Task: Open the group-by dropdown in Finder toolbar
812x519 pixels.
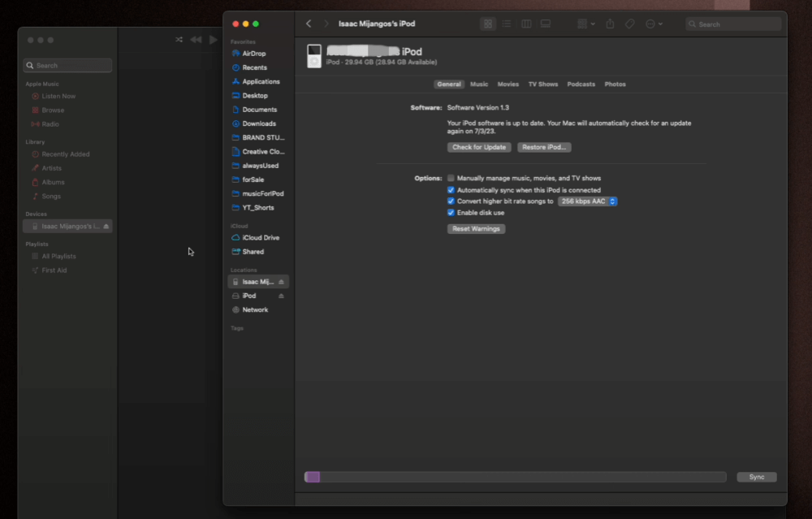Action: [x=585, y=24]
